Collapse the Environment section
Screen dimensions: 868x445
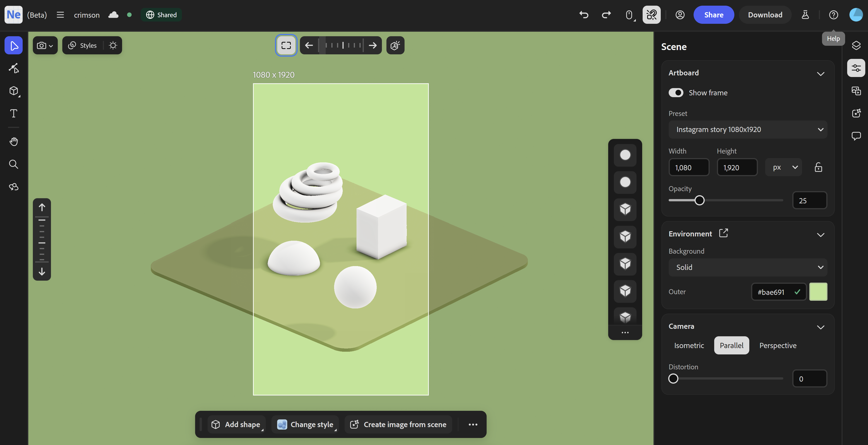tap(820, 234)
